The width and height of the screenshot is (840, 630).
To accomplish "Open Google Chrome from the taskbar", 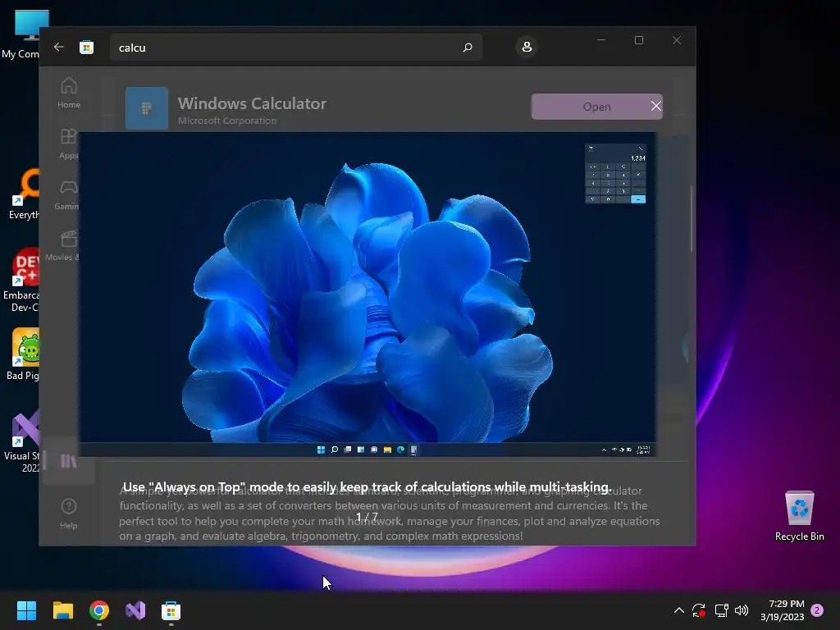I will tap(99, 610).
